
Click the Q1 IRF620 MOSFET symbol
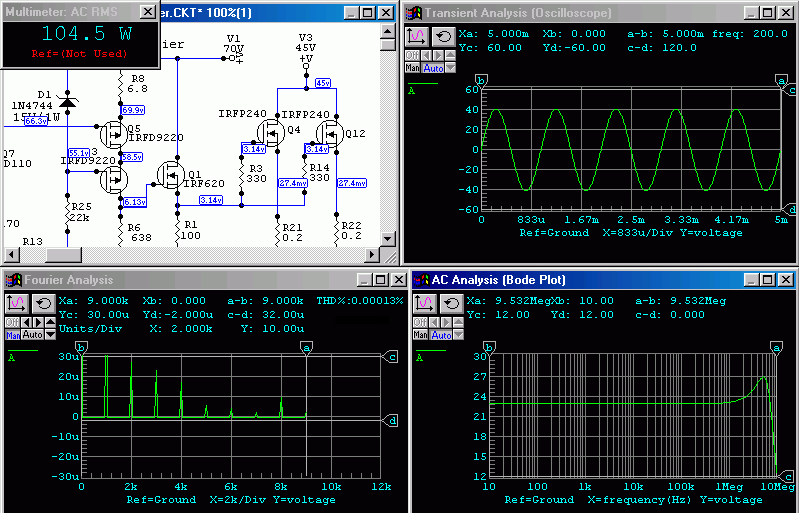(x=171, y=175)
